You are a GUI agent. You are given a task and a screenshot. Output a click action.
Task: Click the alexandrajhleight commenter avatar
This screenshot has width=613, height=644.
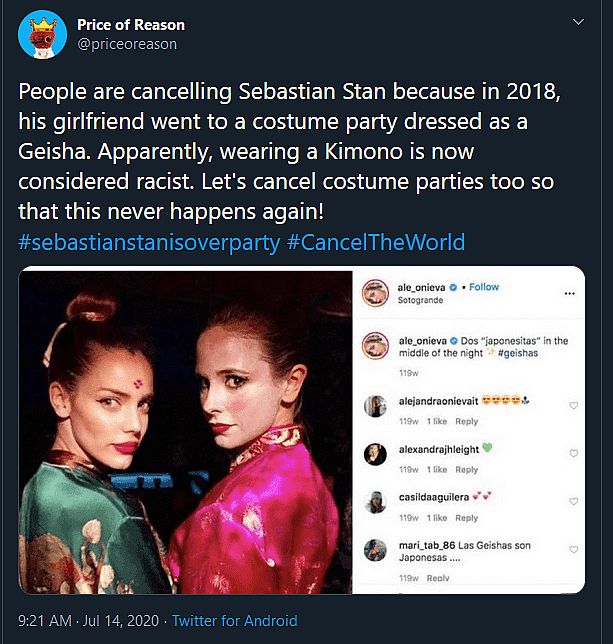[x=375, y=453]
